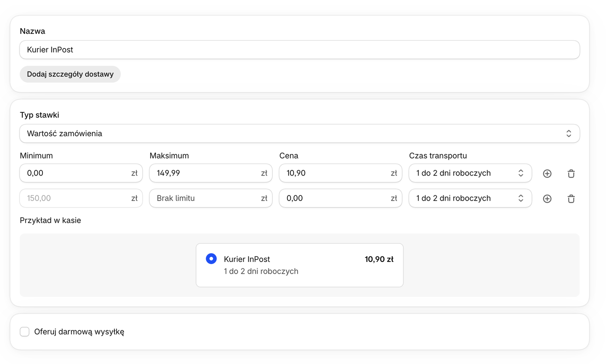The image size is (606, 364).
Task: Focus the Minimum field showing 0,00
Action: pyautogui.click(x=81, y=173)
